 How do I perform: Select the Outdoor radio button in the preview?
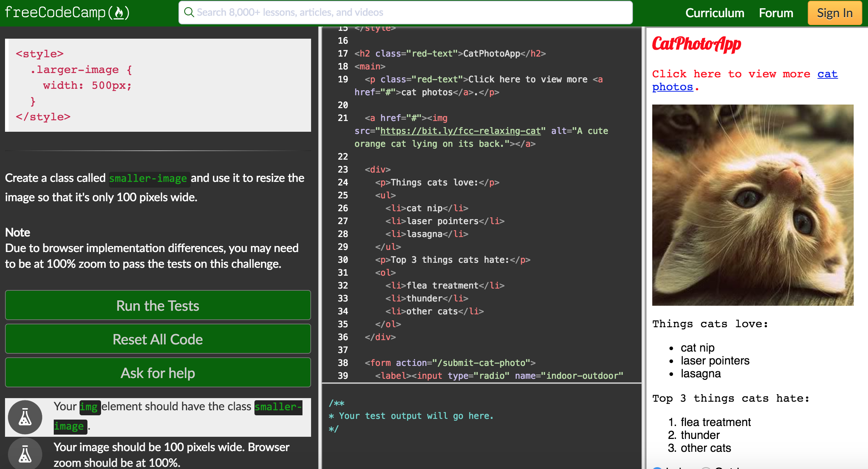coord(706,468)
